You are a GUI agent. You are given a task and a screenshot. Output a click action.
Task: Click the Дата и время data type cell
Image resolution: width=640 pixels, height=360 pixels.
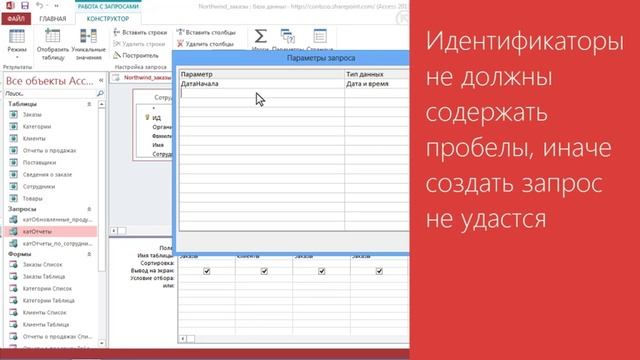376,84
